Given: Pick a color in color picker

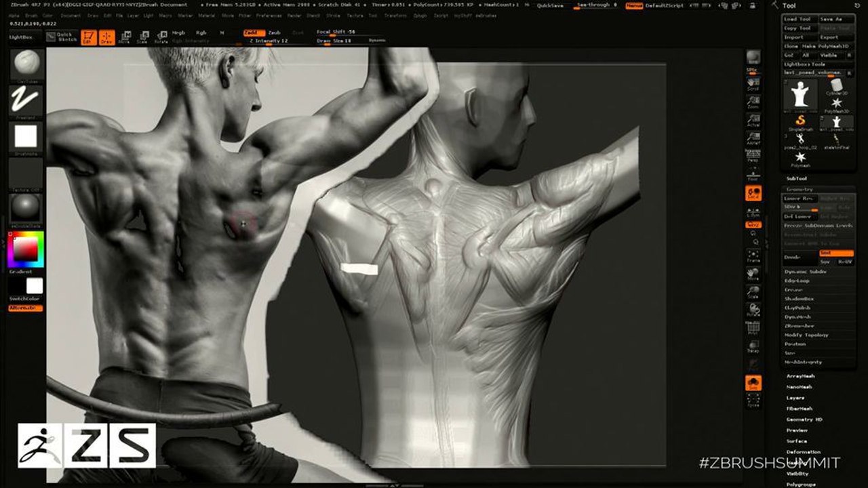Looking at the screenshot, I should 26,249.
